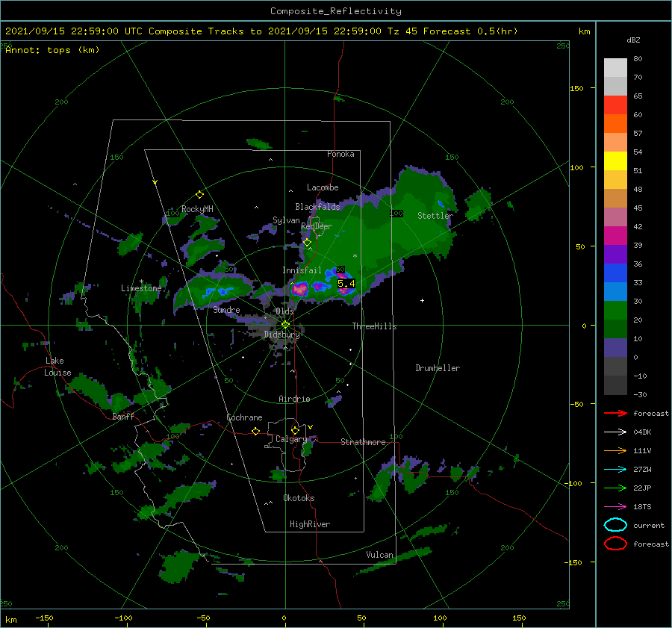Click the Olds city label
Viewport: 672px width, 628px height.
(284, 311)
